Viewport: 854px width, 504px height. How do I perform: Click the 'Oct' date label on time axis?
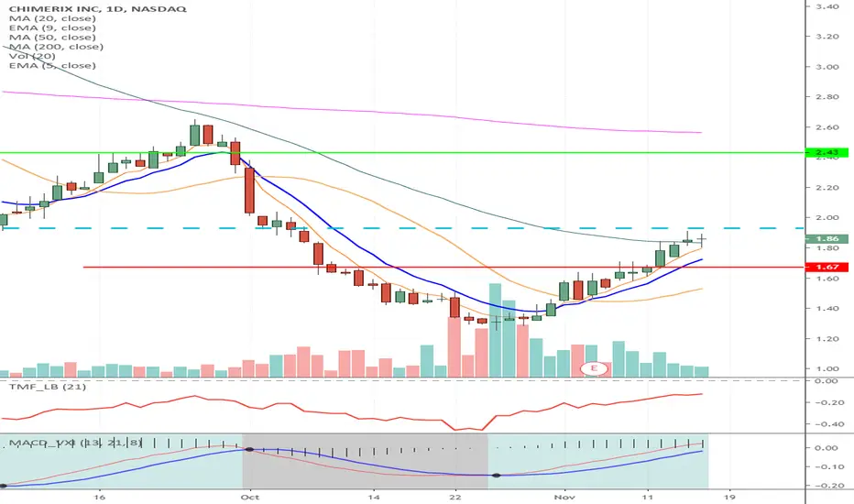point(249,497)
